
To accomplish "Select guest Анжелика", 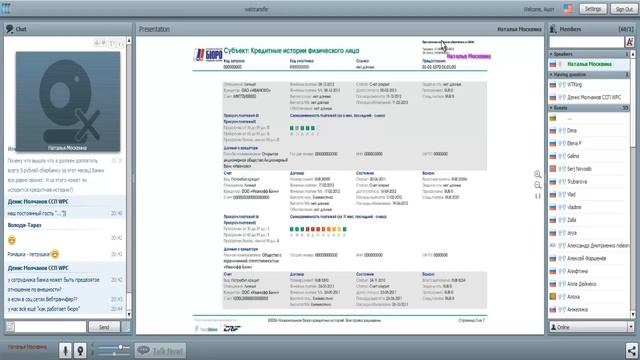I will coord(589,309).
